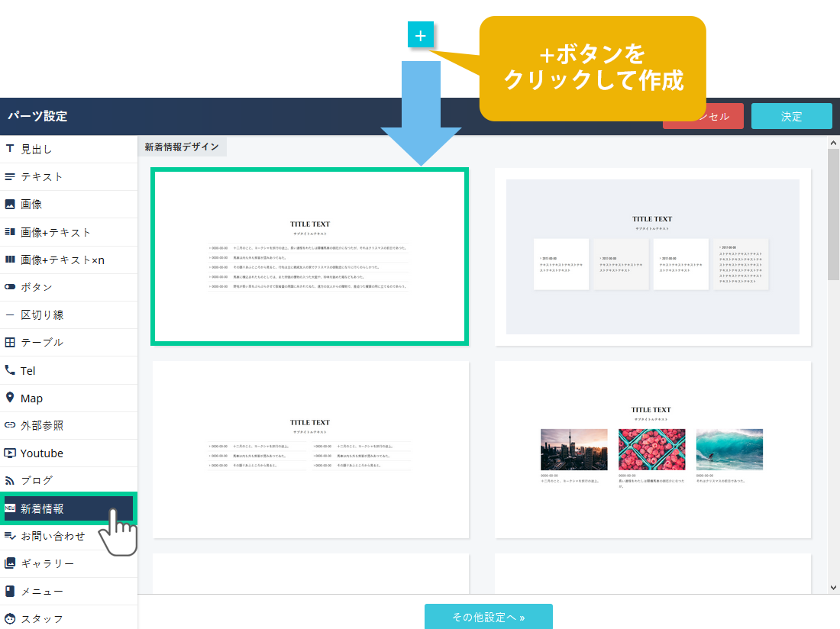Choose the button (ボタン) part icon

click(10, 287)
